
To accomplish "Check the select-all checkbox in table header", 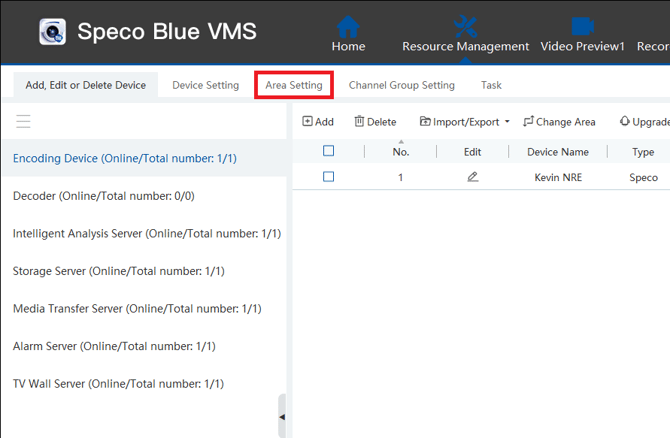I will [x=328, y=152].
